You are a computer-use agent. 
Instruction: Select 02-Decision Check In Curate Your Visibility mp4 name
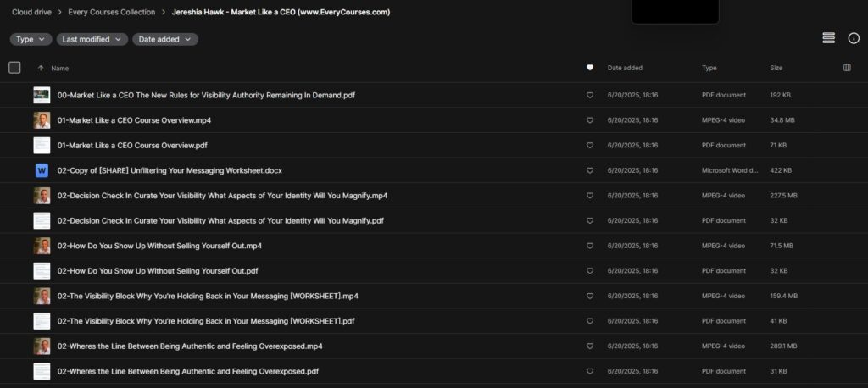(222, 196)
